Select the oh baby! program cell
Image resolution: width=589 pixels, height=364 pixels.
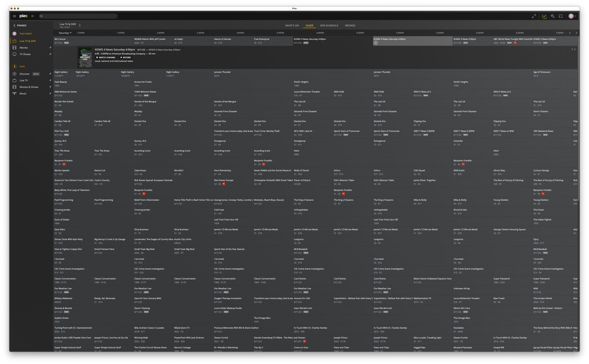[x=193, y=41]
